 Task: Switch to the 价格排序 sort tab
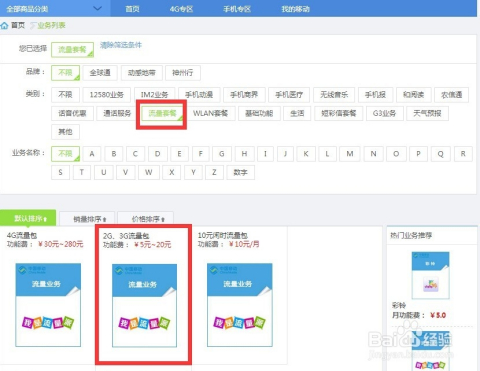(146, 219)
